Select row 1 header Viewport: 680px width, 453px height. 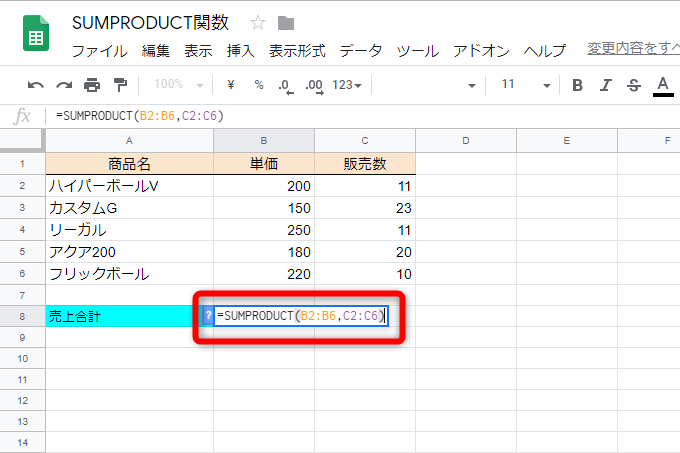click(23, 163)
